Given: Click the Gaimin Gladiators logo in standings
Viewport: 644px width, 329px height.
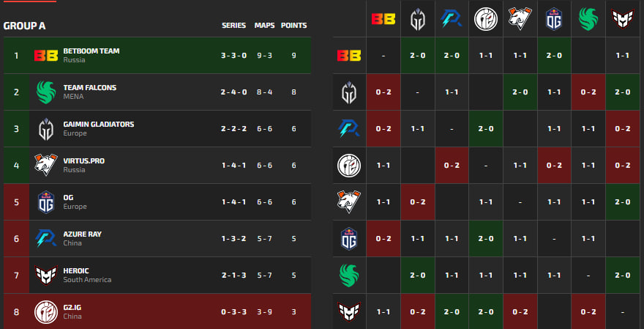Looking at the screenshot, I should tap(46, 129).
